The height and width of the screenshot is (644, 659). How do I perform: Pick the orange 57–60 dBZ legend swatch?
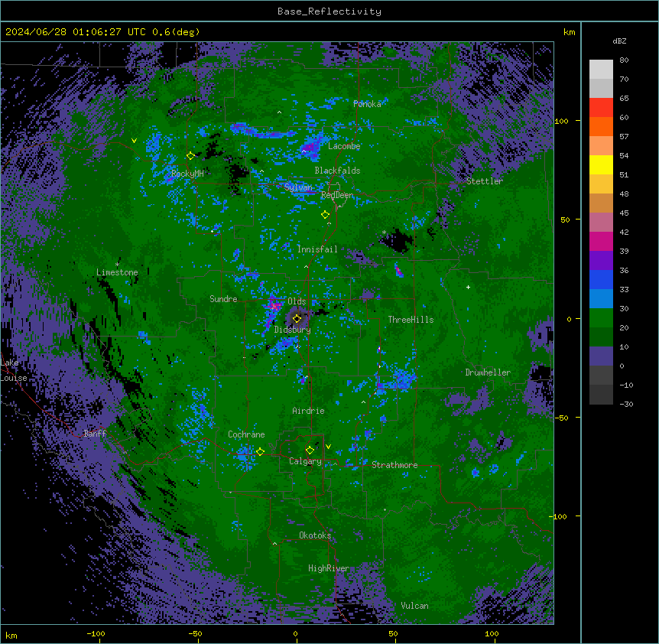(601, 126)
